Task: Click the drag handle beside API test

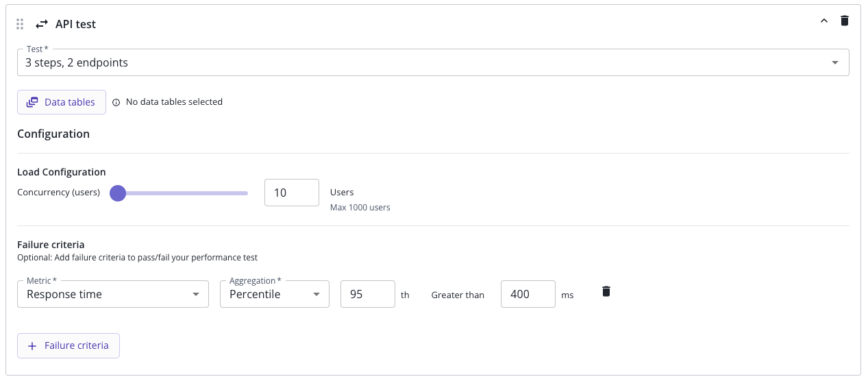Action: 20,24
